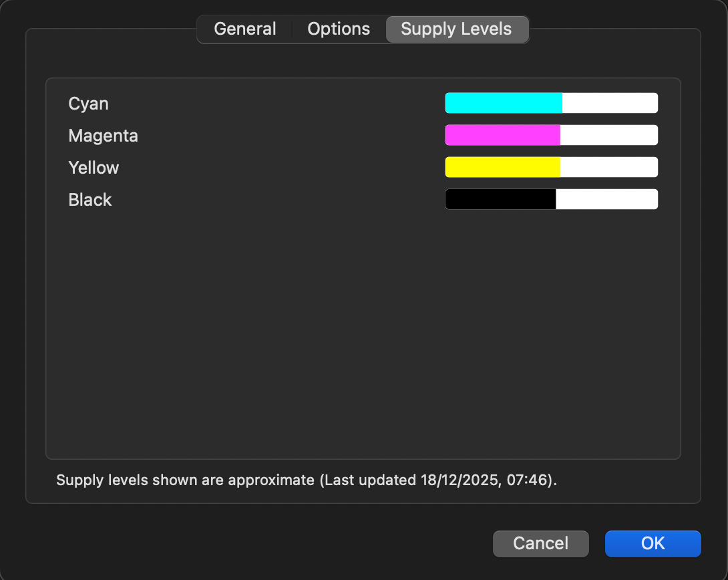
Task: Click the white empty part of the Yellow bar
Action: pos(608,167)
